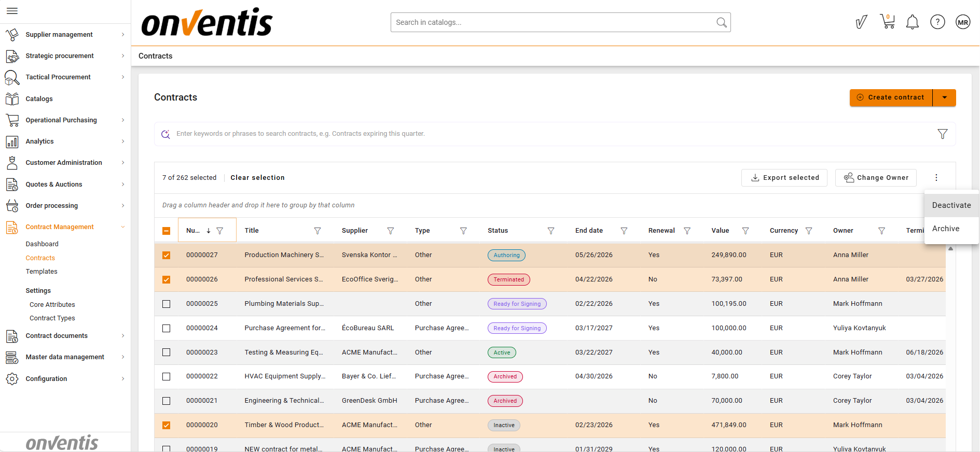Choose Deactivate from the actions menu
The height and width of the screenshot is (452, 980).
(x=951, y=205)
